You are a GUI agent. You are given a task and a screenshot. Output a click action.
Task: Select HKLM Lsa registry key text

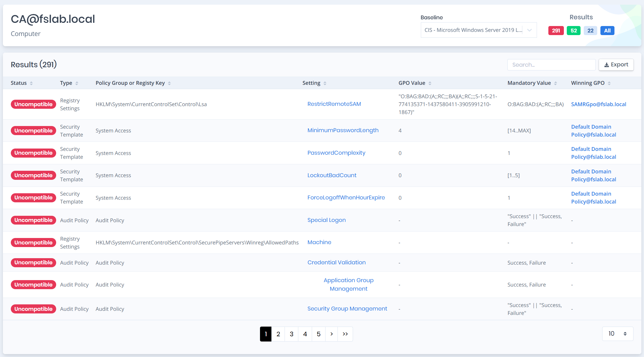151,104
